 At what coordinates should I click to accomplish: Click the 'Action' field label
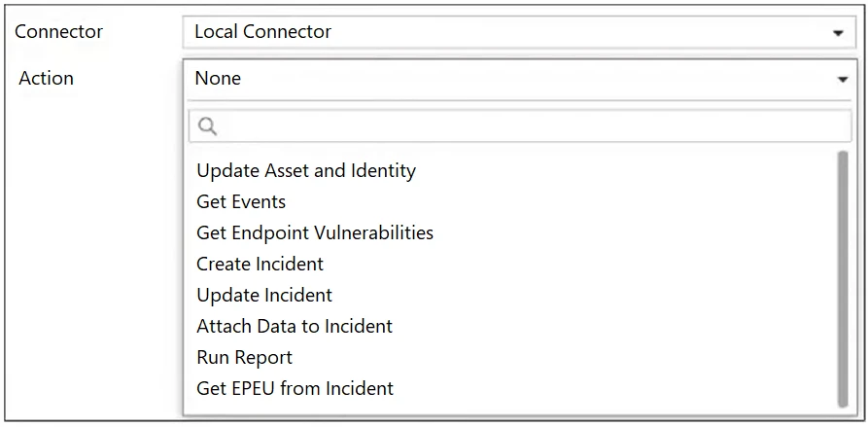coord(46,79)
